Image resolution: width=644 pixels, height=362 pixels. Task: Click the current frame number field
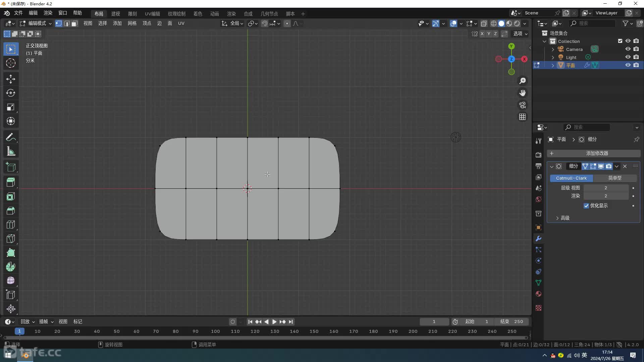click(434, 322)
